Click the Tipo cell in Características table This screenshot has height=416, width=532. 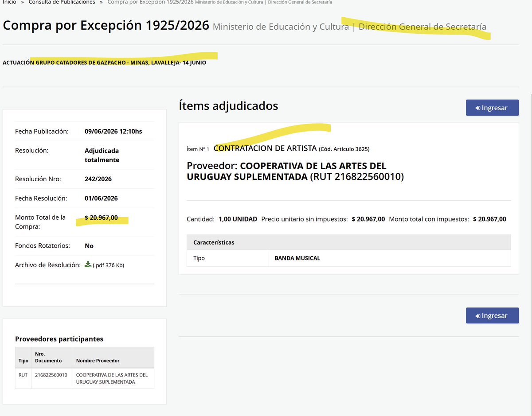point(227,258)
